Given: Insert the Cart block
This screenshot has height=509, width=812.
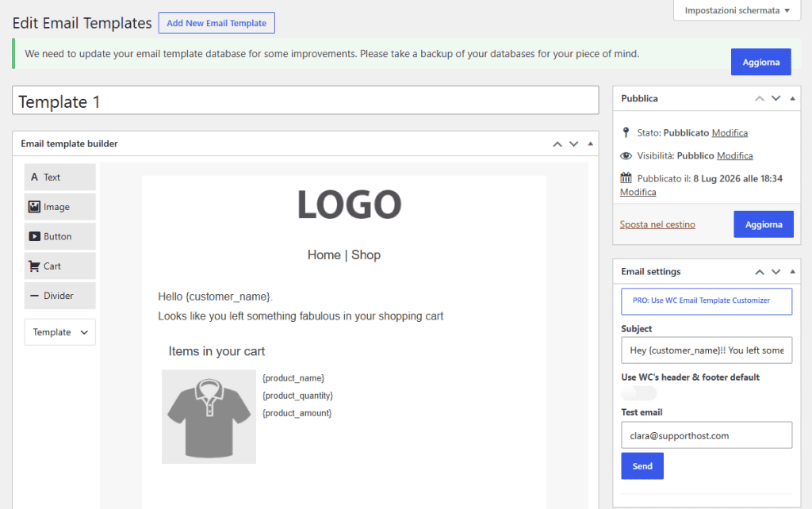Looking at the screenshot, I should (x=59, y=266).
